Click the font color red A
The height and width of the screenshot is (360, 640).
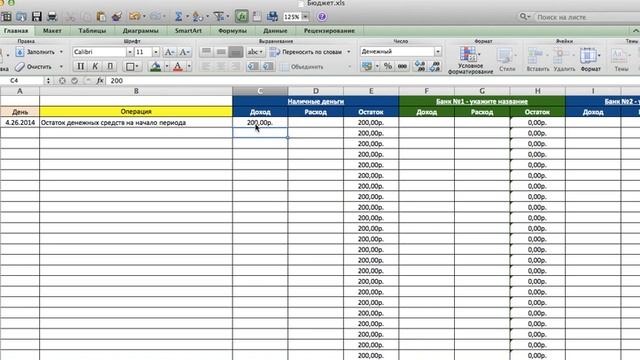(178, 67)
